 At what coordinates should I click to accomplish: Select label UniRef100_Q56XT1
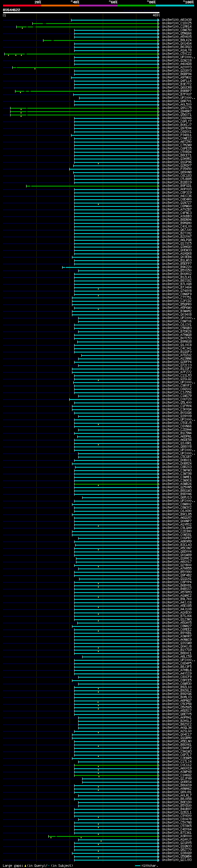click(x=176, y=115)
